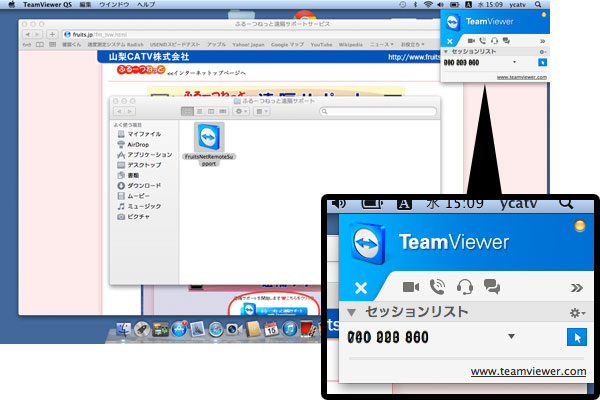Open dropdown arrow beside enlarged session ID

click(x=511, y=336)
